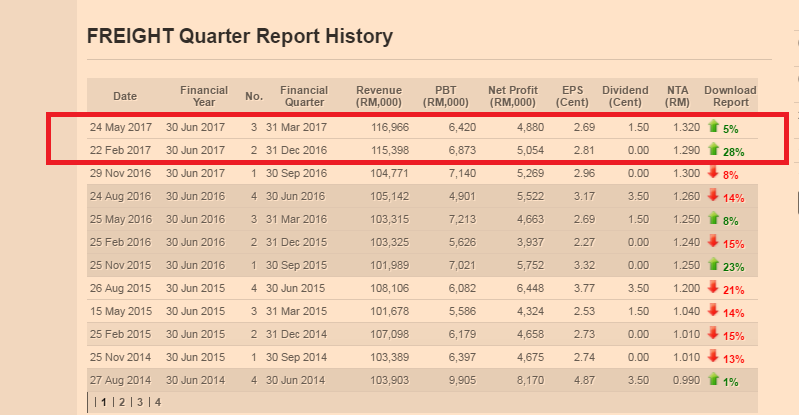Click the 15% report for 25 Feb 2015
The height and width of the screenshot is (415, 799).
[734, 336]
